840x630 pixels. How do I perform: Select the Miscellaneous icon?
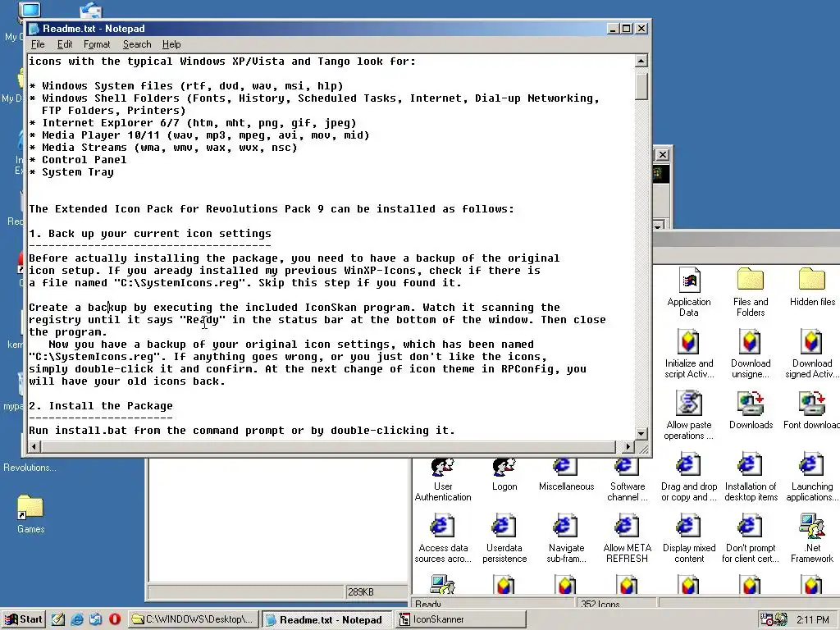(566, 467)
